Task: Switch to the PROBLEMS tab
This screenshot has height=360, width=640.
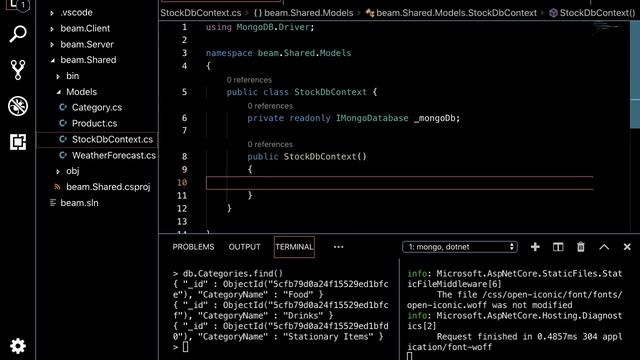Action: 193,247
